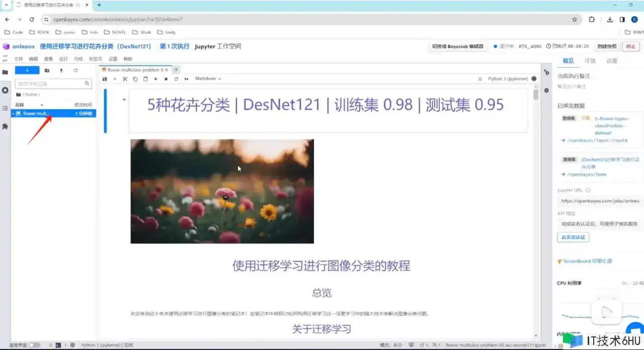
Task: Restart kernel and run all cells
Action: click(x=187, y=79)
